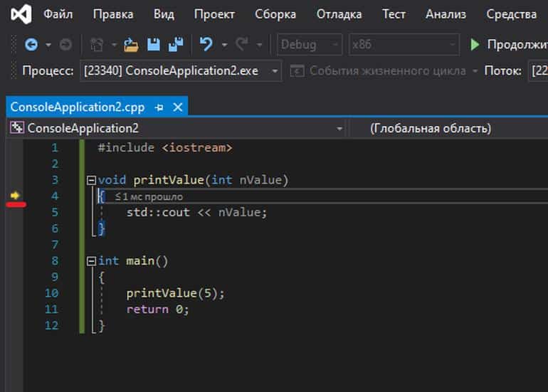Click the yellow current-statement arrow on line 4

[x=15, y=196]
